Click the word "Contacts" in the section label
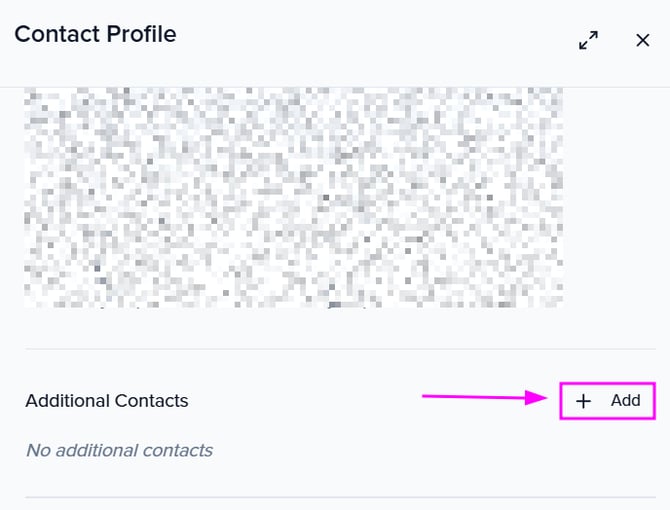 tap(150, 401)
